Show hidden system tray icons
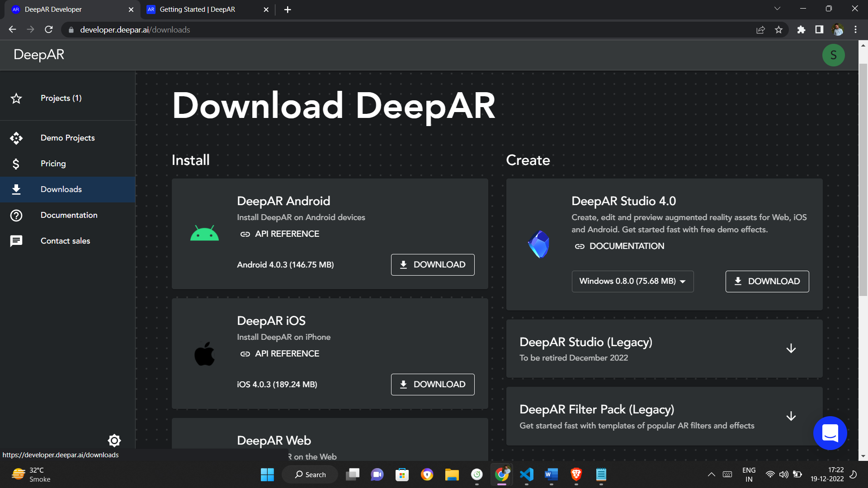 pyautogui.click(x=711, y=474)
